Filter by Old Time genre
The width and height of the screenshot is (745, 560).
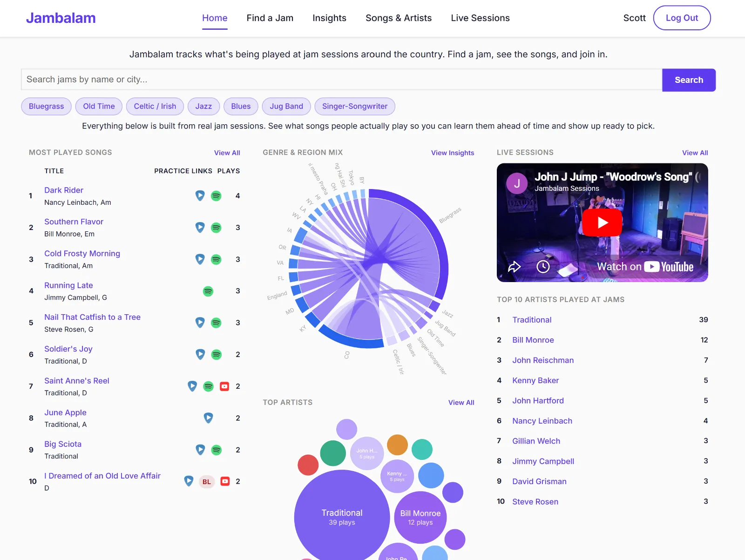pyautogui.click(x=99, y=106)
